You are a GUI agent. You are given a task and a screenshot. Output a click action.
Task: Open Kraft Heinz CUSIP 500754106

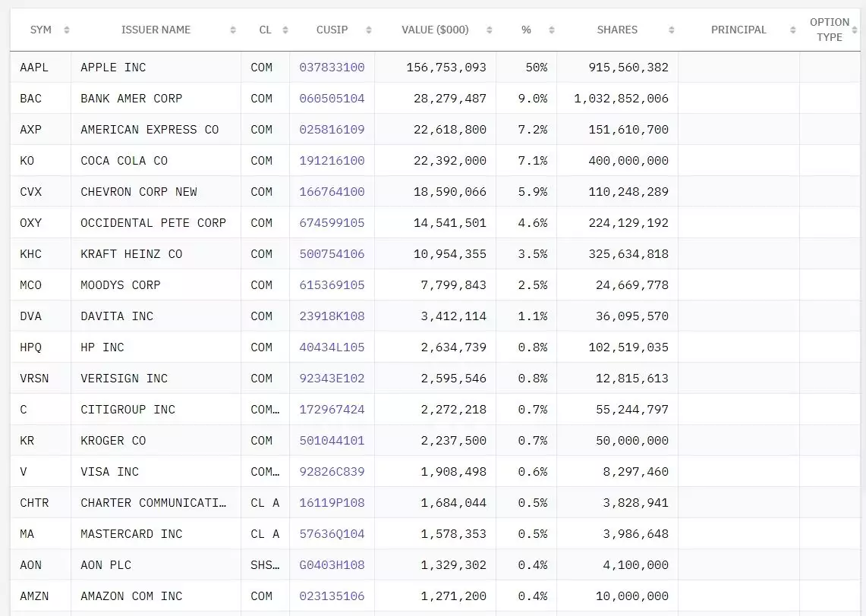[332, 254]
